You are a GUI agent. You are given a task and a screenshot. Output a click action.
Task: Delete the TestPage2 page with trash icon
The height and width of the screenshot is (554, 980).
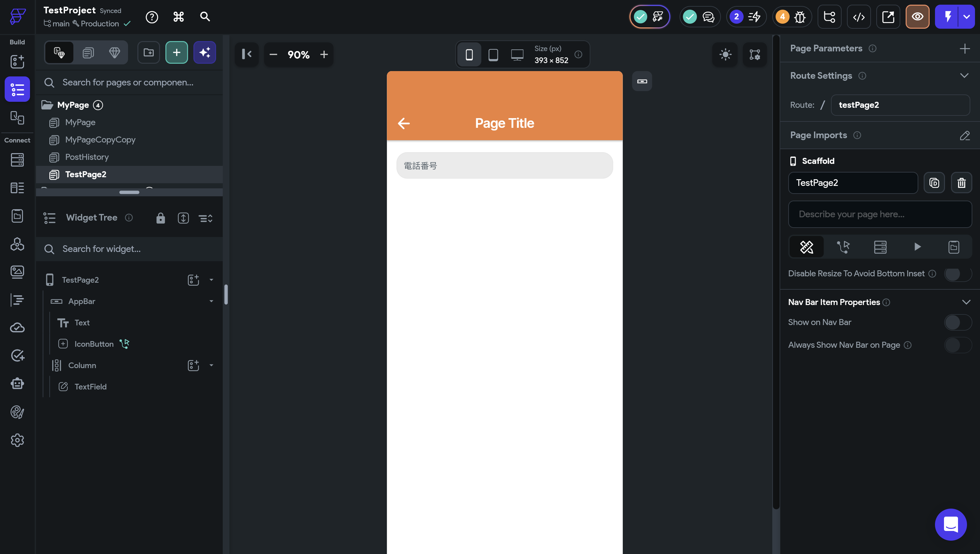pos(961,183)
